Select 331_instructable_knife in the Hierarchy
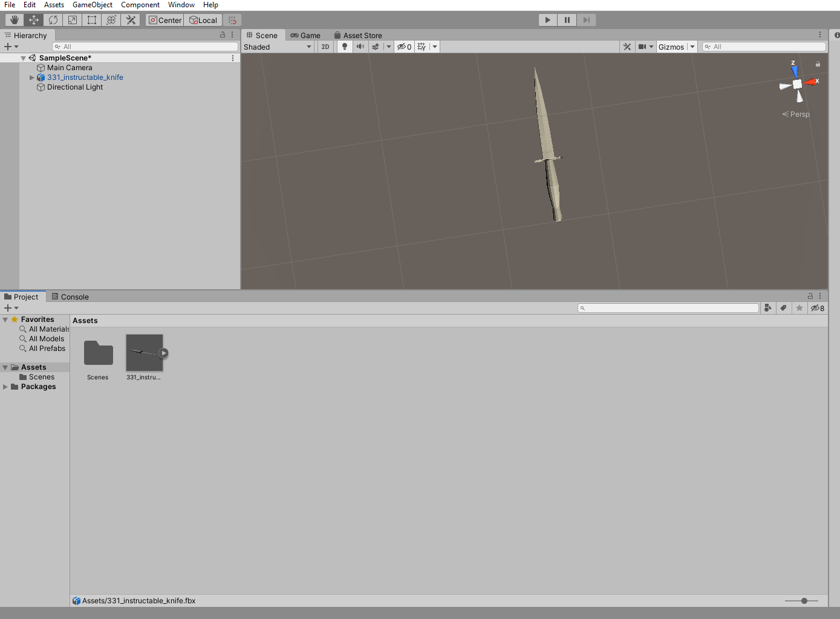The width and height of the screenshot is (840, 619). tap(85, 77)
